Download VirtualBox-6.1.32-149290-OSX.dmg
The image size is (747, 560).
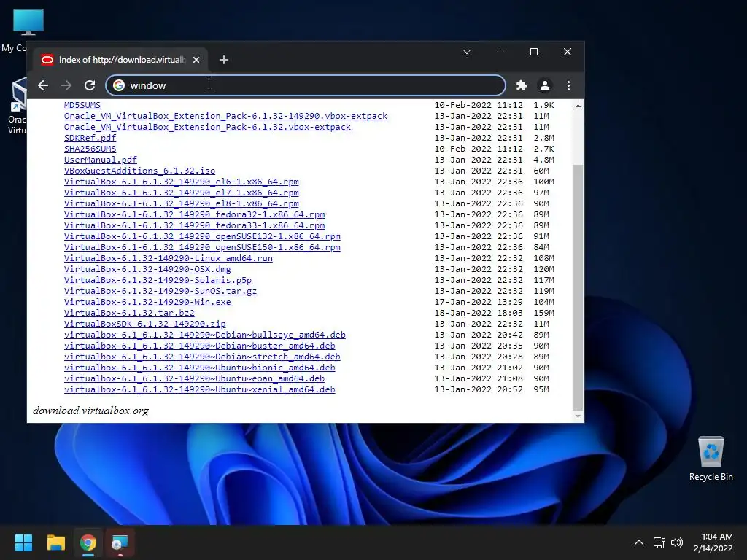coord(147,269)
